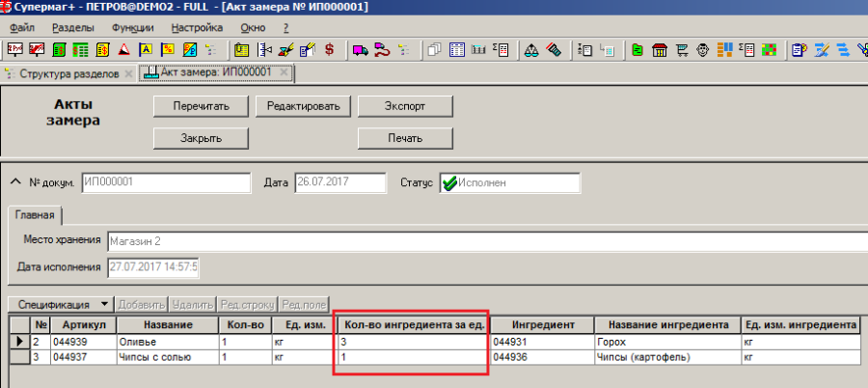Click the percent-and-ruble split flag icon
This screenshot has height=388, width=868.
pyautogui.click(x=190, y=50)
